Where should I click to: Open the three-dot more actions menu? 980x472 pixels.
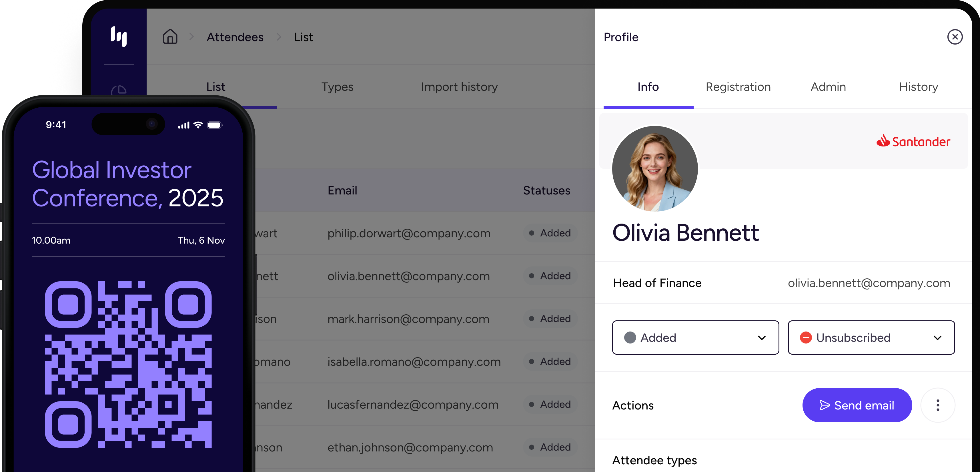[937, 405]
